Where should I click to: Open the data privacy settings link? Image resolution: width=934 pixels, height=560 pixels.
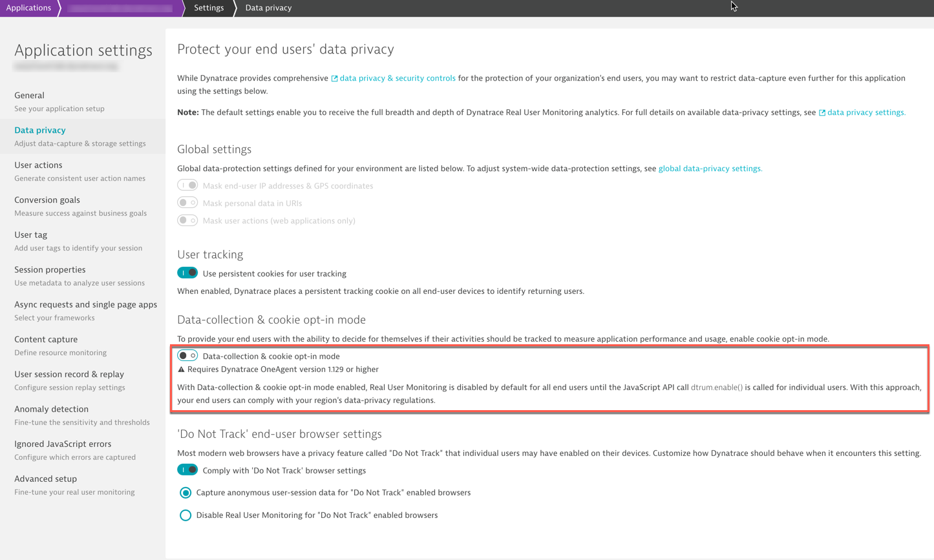(x=866, y=112)
